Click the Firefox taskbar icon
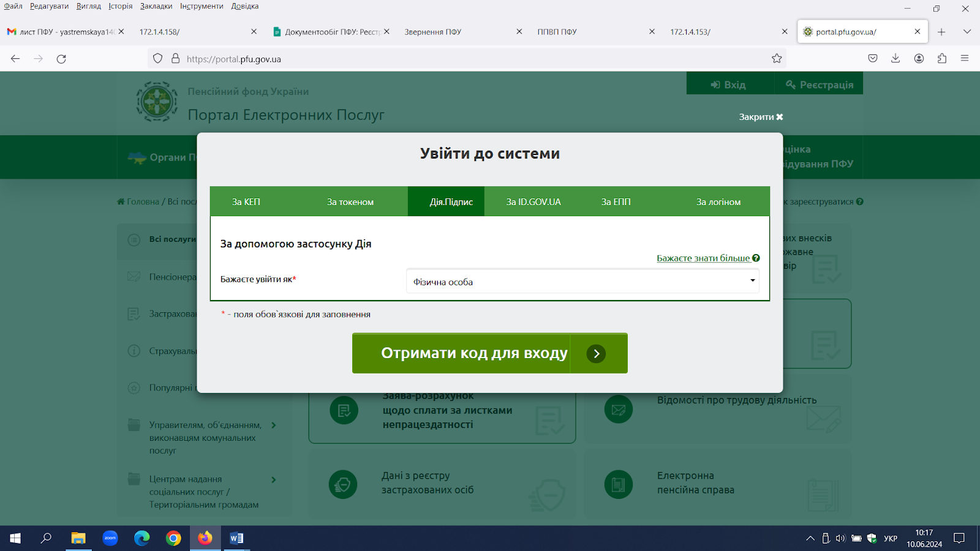Viewport: 980px width, 551px height. [205, 538]
